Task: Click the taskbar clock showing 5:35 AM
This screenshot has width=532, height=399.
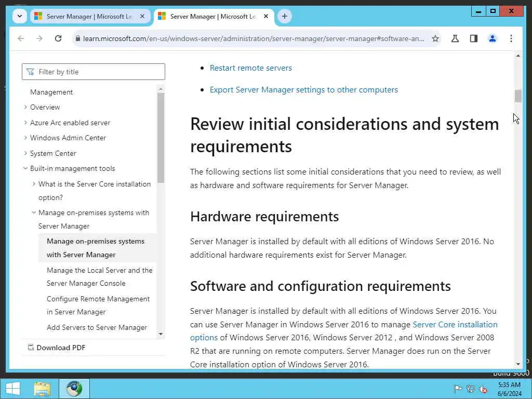Action: click(x=509, y=389)
